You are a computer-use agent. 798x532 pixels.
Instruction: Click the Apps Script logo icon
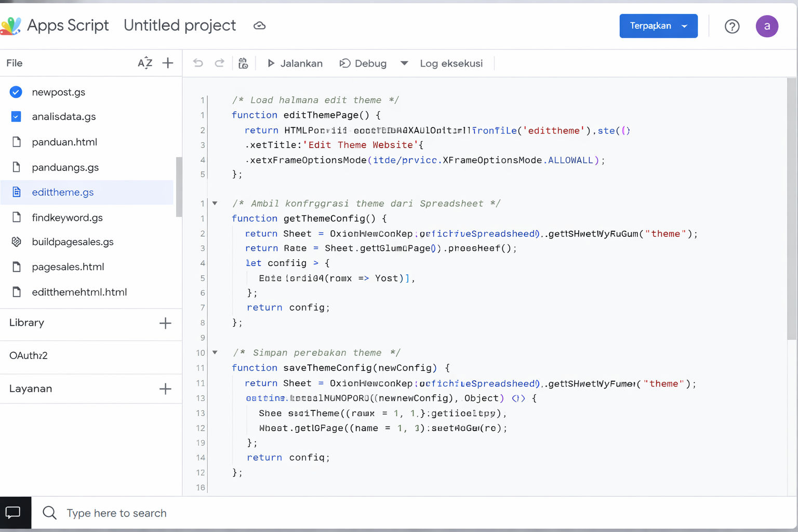point(10,25)
